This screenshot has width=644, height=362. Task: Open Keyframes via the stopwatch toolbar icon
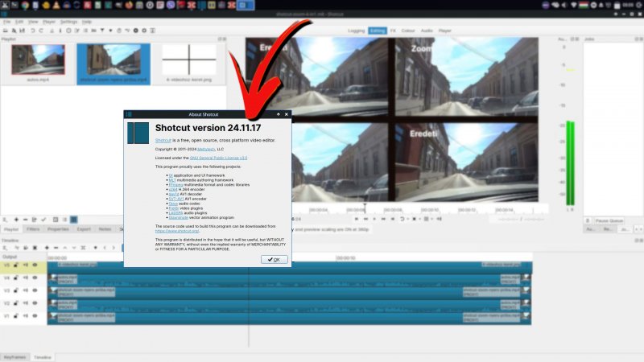coord(119,31)
